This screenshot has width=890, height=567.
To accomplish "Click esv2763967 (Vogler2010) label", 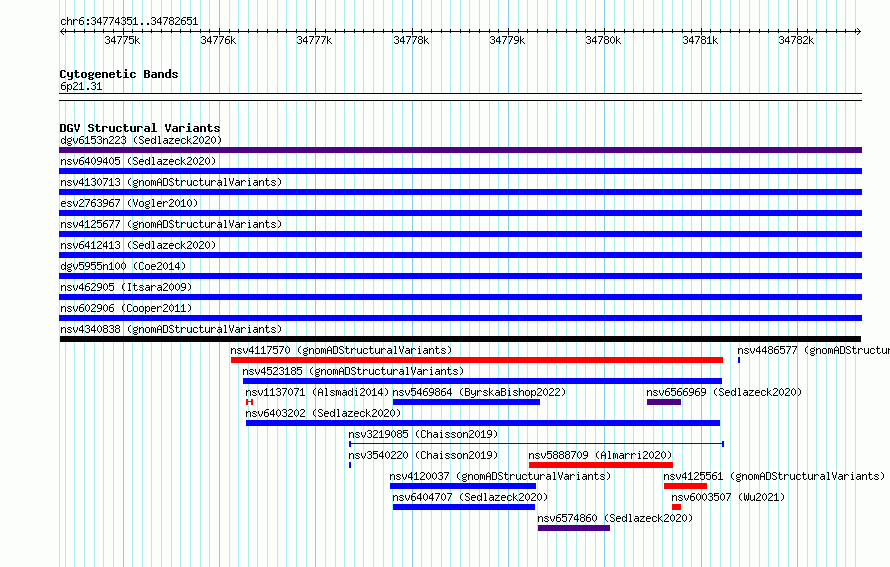I will click(x=129, y=203).
